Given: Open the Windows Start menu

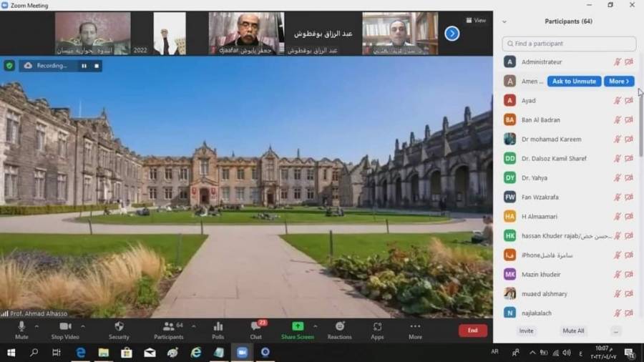Looking at the screenshot, I should (11, 353).
